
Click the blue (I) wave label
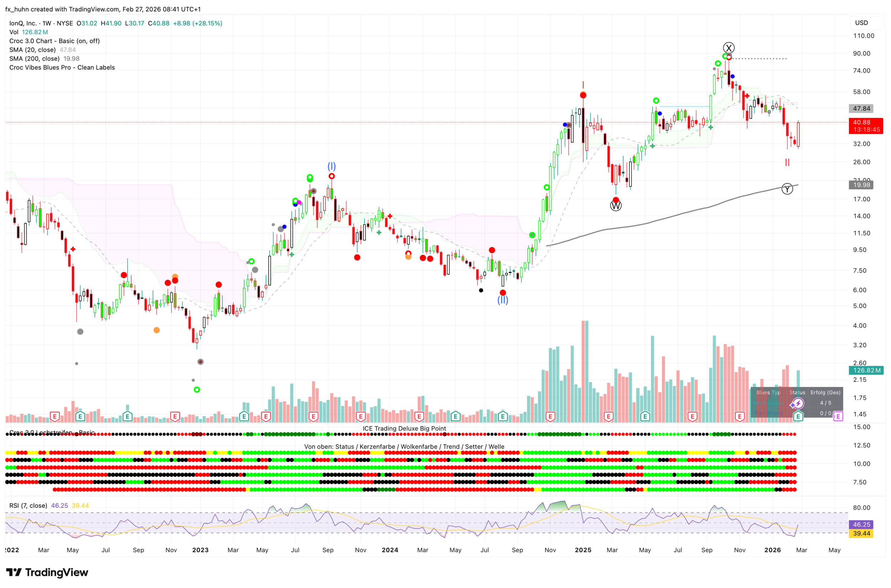[x=331, y=166]
